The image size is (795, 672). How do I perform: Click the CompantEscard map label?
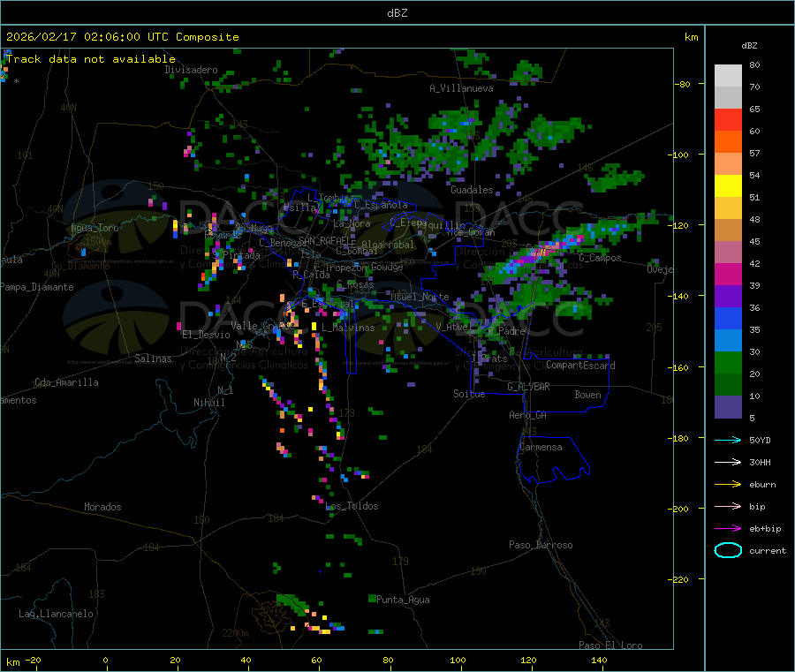click(x=580, y=366)
